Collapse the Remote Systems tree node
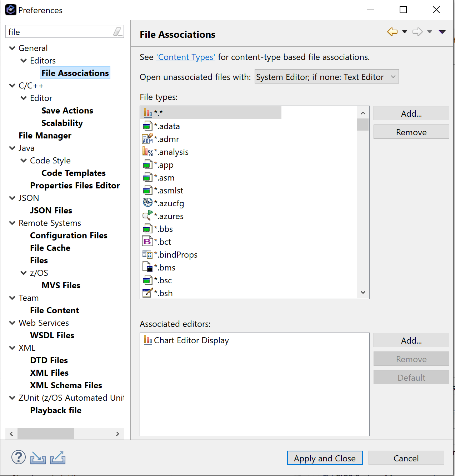The width and height of the screenshot is (455, 476). pos(12,223)
